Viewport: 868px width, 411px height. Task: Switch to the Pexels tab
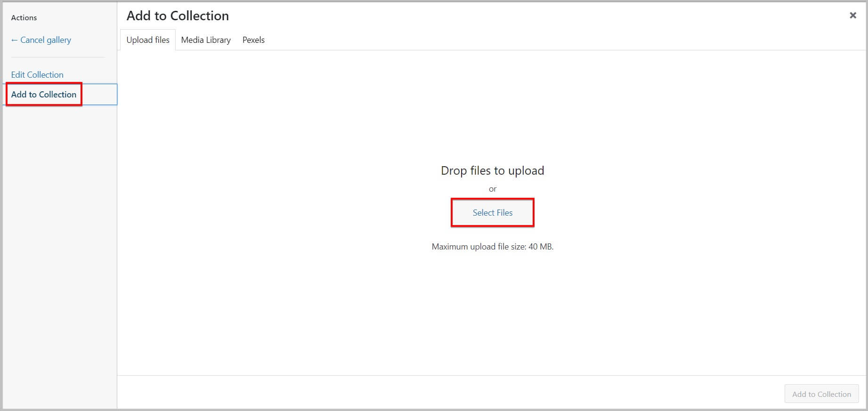[x=253, y=40]
